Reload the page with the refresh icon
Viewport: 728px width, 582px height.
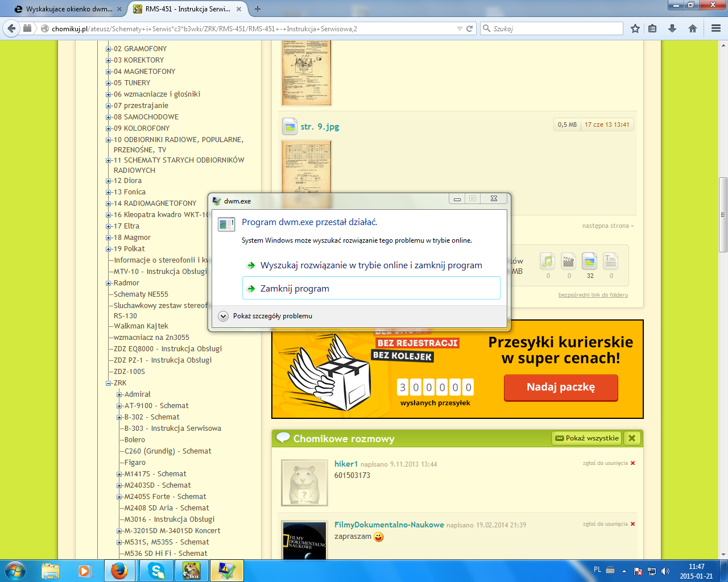pos(470,28)
